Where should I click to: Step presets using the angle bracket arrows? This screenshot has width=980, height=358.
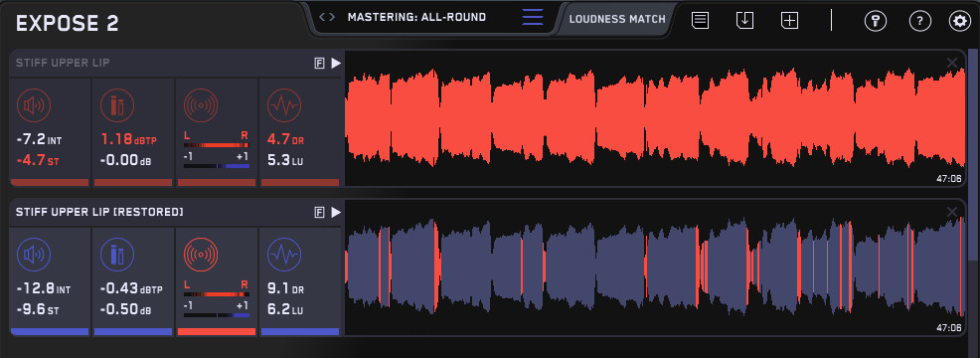tap(327, 18)
